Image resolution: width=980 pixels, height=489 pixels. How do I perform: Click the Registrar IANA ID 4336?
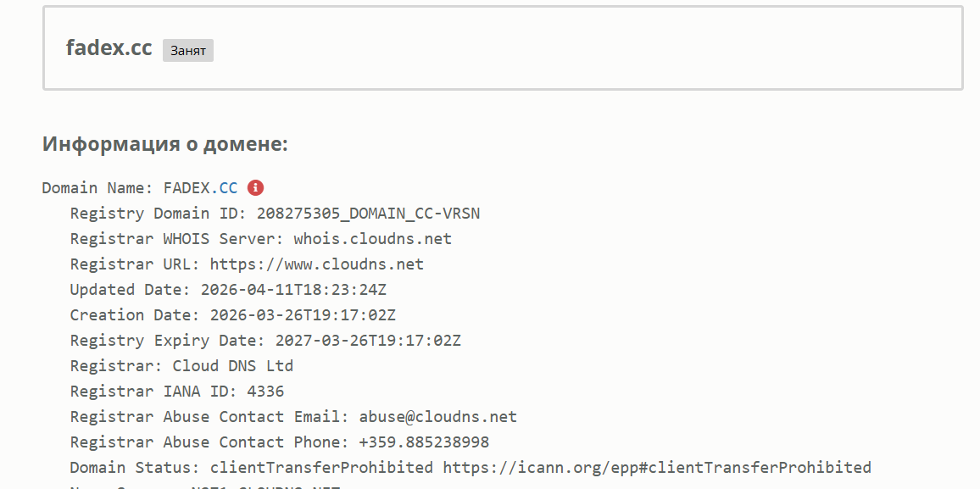(x=265, y=392)
